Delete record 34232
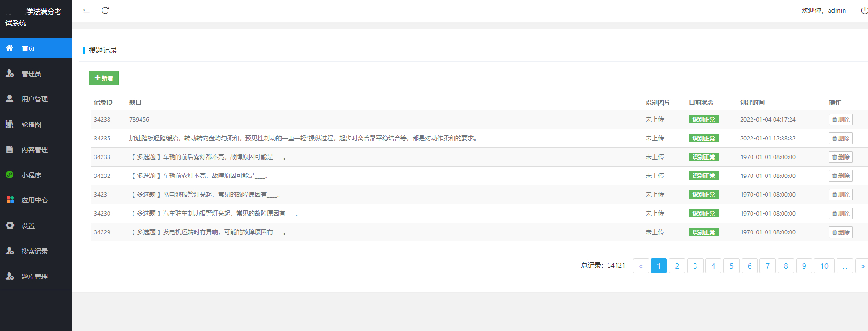This screenshot has height=331, width=868. tap(841, 176)
